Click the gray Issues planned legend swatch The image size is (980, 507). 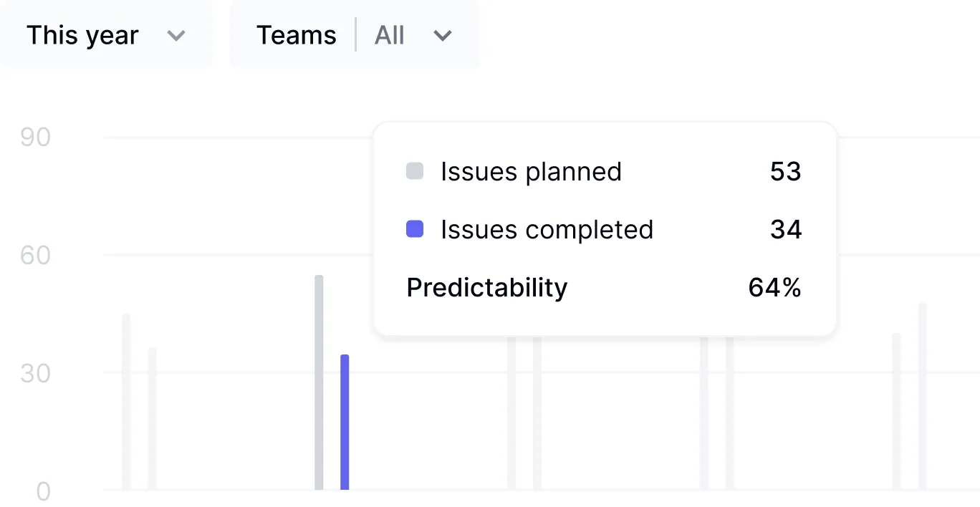coord(415,171)
